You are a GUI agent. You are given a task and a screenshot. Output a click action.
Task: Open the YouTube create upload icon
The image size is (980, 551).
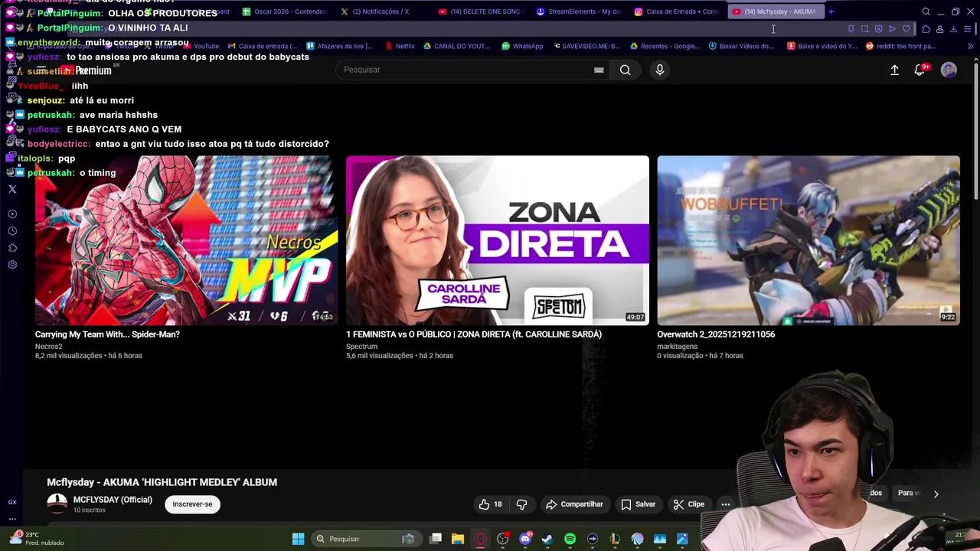click(894, 70)
